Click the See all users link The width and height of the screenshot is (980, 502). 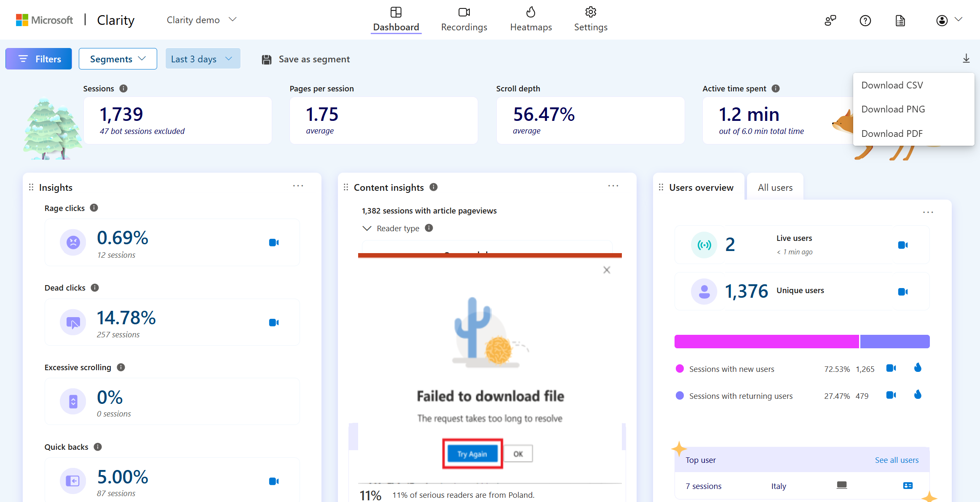tap(895, 459)
